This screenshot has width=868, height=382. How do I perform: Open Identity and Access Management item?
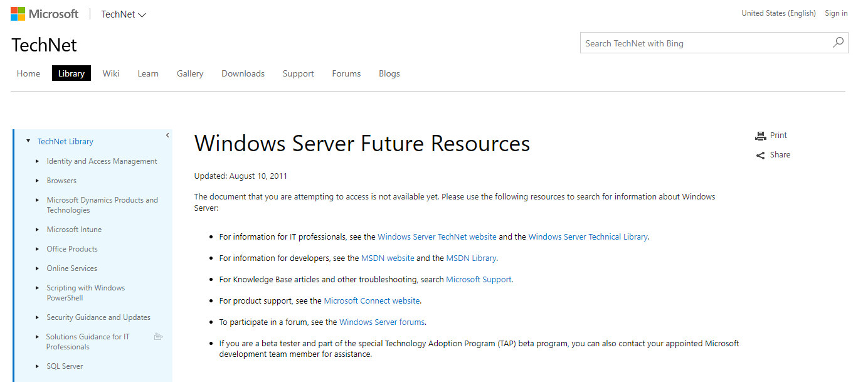102,161
